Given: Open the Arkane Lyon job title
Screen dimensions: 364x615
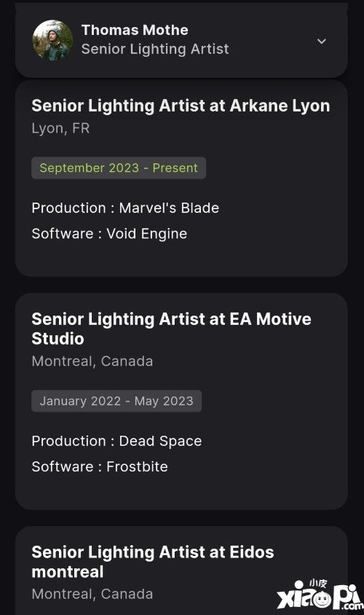Looking at the screenshot, I should (x=181, y=106).
